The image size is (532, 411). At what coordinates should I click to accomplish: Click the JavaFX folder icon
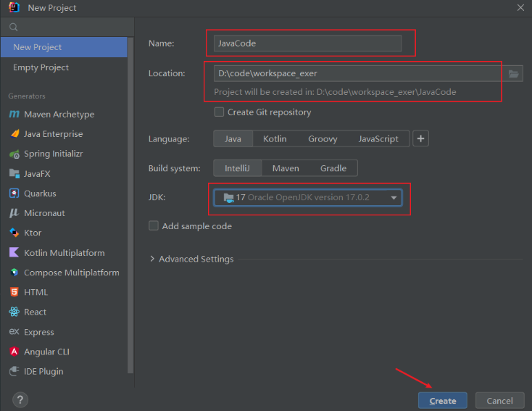(14, 174)
